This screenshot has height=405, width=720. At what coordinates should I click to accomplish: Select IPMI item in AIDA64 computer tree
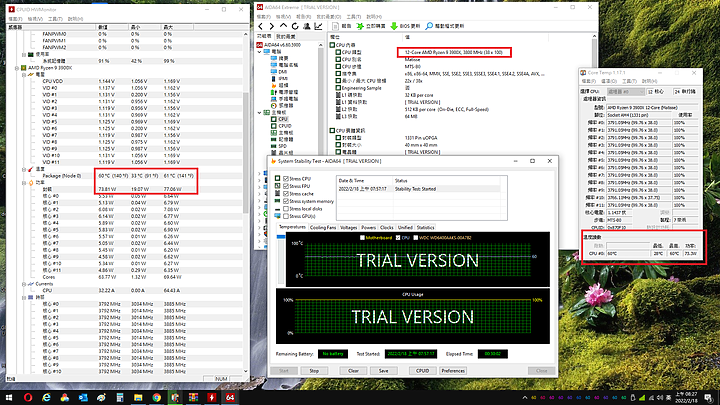pyautogui.click(x=283, y=79)
